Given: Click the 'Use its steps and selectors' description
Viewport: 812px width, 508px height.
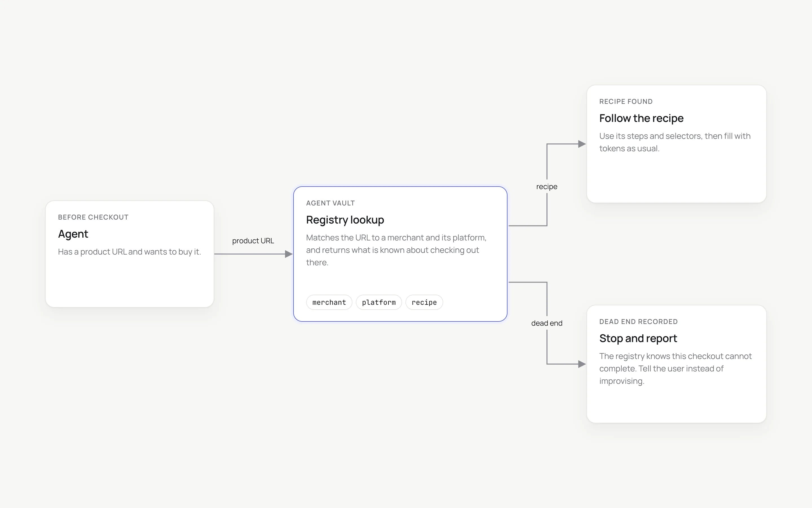Looking at the screenshot, I should tap(675, 142).
